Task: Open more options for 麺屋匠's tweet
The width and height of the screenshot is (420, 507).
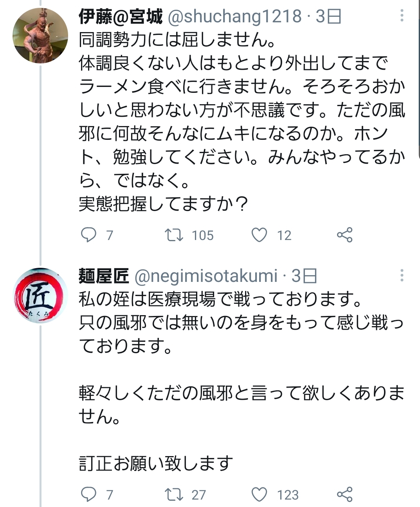Action: click(x=402, y=276)
